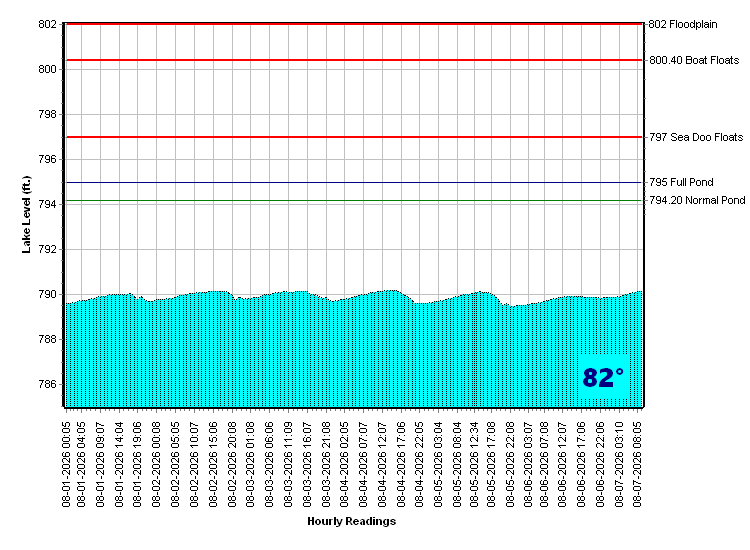Select the 08-04-2026 12:07 time label

(382, 464)
